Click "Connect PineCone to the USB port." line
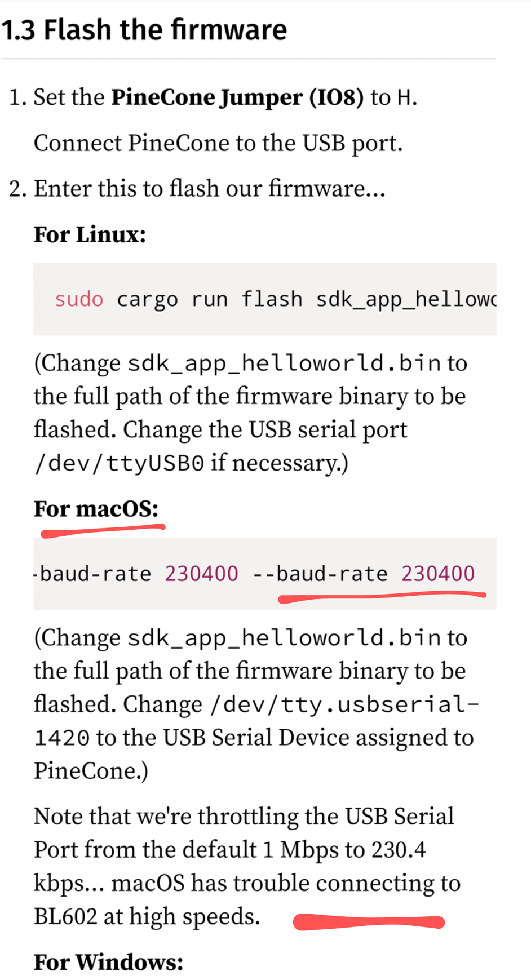The height and width of the screenshot is (980, 531). pos(218,143)
